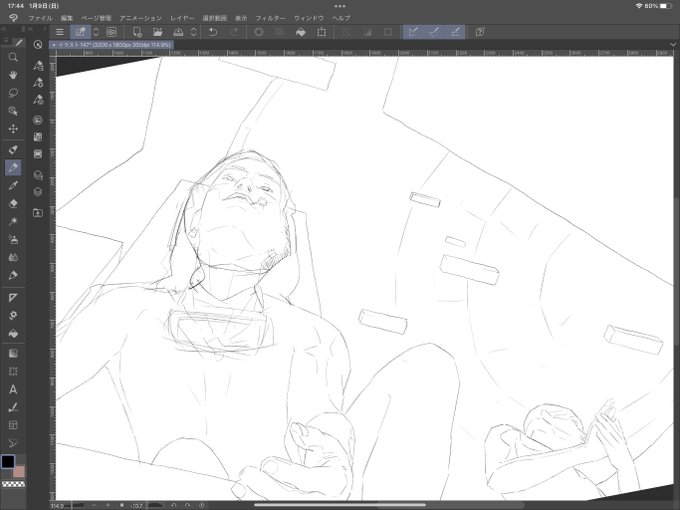680x510 pixels.
Task: Select the Fill pen-nib tool
Action: tap(13, 275)
